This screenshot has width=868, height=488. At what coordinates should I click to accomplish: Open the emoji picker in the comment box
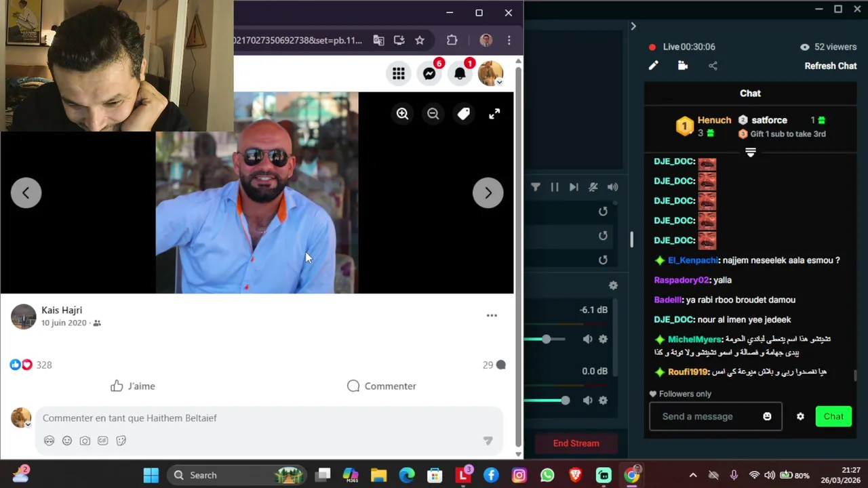click(67, 441)
